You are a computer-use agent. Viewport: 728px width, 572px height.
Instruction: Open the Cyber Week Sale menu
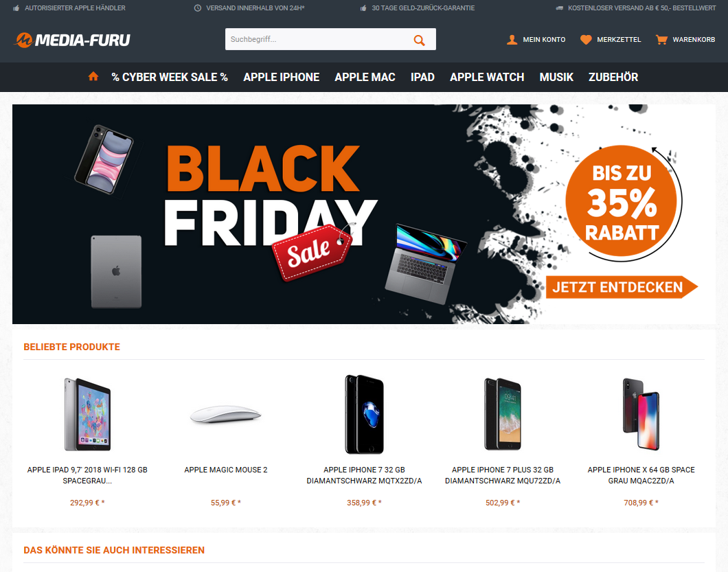pos(170,77)
